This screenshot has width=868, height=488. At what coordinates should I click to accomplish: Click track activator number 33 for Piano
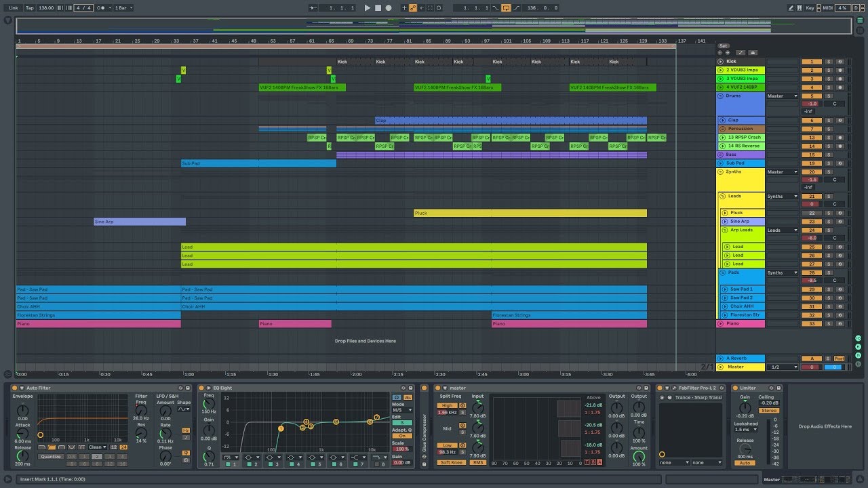coord(811,324)
